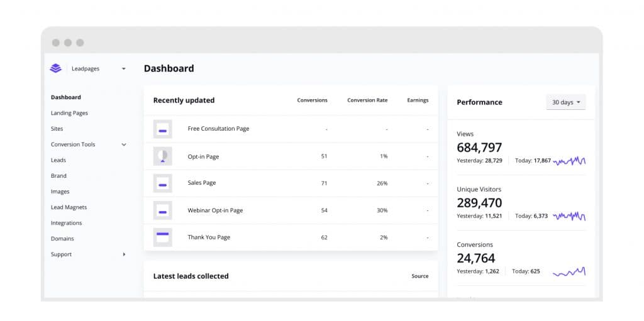Image resolution: width=644 pixels, height=321 pixels.
Task: Click Thank You Page 2% rate
Action: coord(384,237)
